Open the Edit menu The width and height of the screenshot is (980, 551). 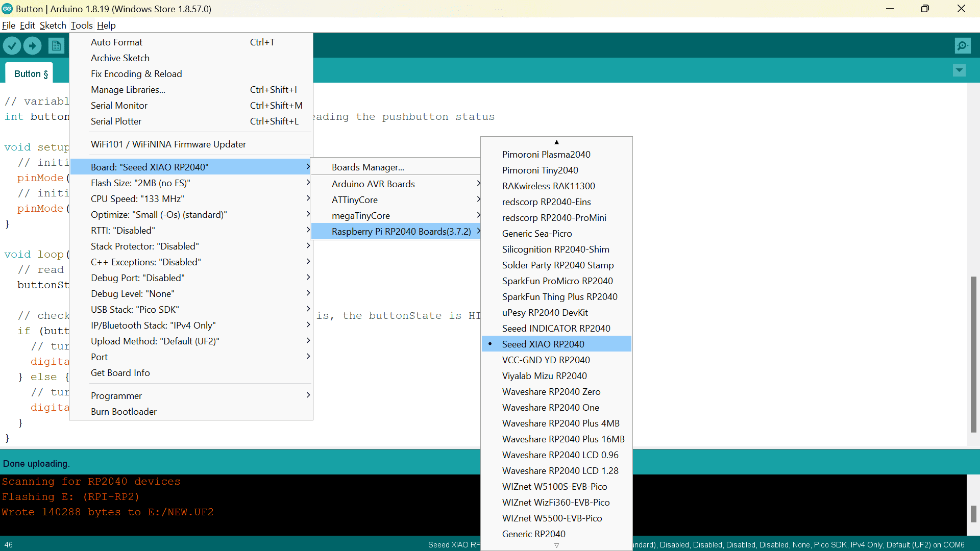click(x=28, y=25)
